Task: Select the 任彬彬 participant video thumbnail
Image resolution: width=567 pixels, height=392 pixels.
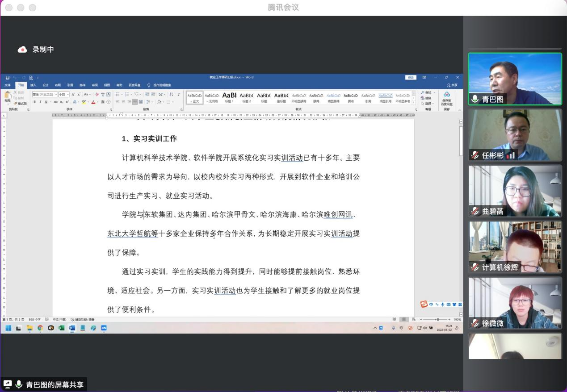Action: (x=515, y=135)
